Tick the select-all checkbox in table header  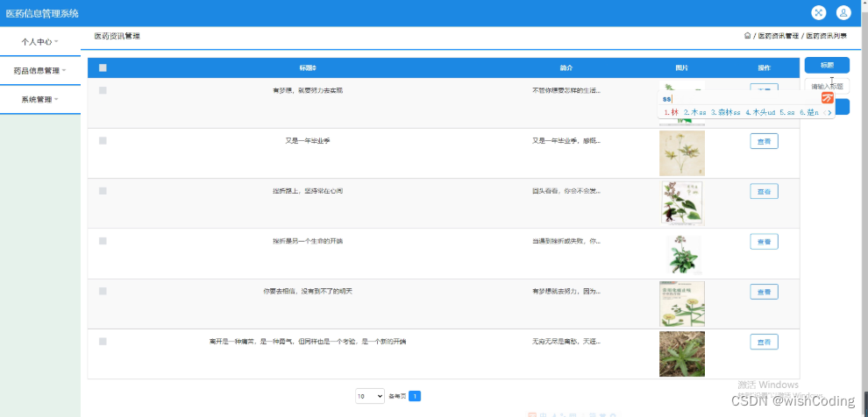[x=103, y=68]
